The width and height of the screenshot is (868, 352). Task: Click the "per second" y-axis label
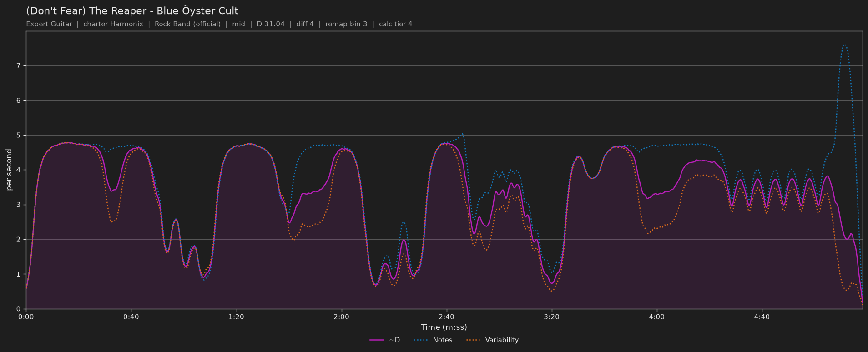[9, 170]
